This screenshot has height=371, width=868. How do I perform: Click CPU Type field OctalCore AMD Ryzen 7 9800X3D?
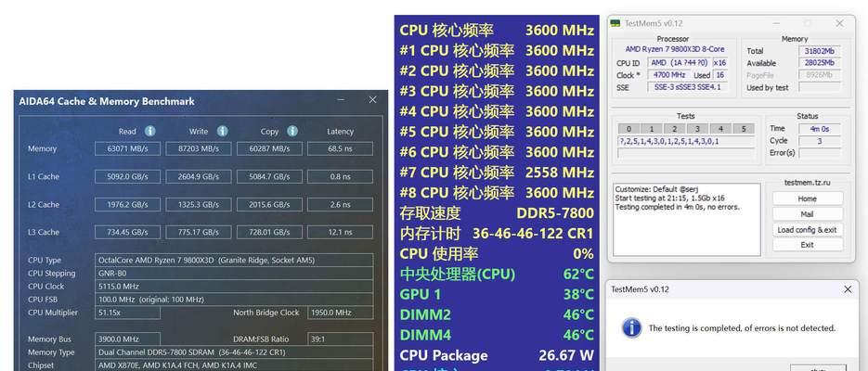(x=234, y=260)
